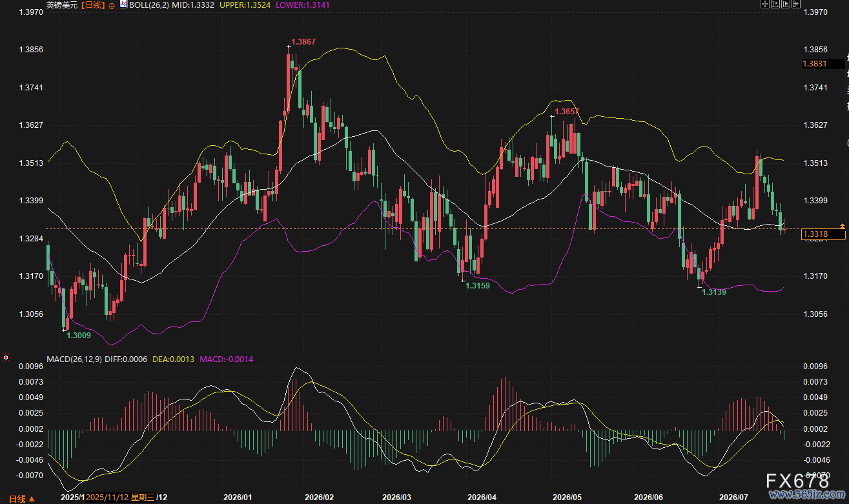Click 1.3056 on the right price axis
849x504 pixels.
pos(814,314)
